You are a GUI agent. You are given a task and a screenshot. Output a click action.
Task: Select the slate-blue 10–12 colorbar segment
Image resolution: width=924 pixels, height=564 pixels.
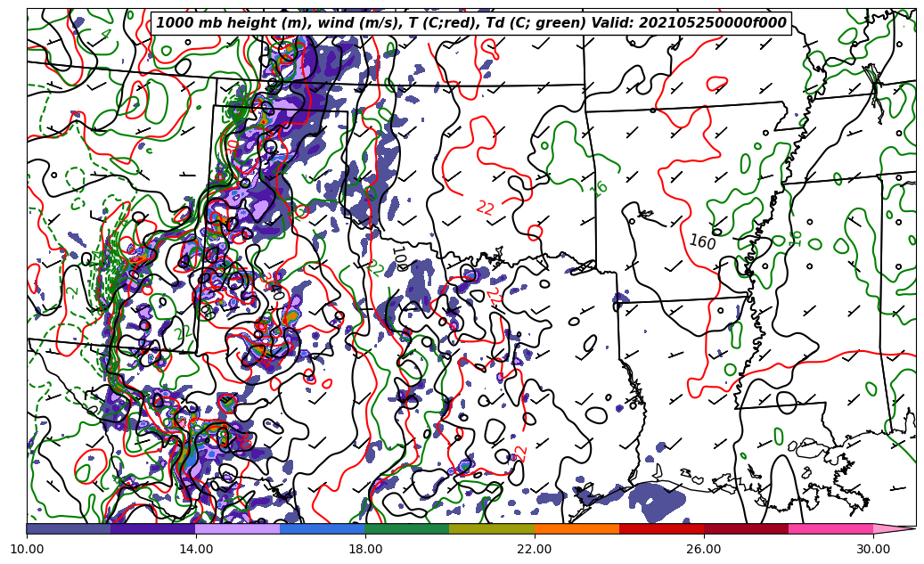coord(69,528)
